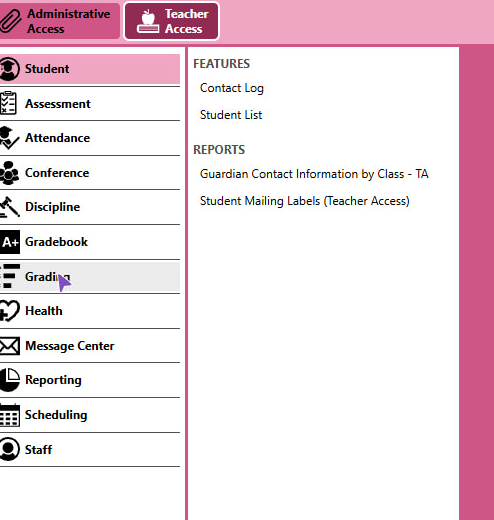This screenshot has width=494, height=520.
Task: Switch to Teacher Access tab
Action: [x=172, y=21]
